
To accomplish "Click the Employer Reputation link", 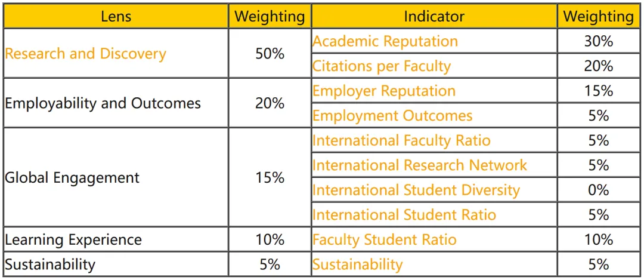I will (384, 91).
